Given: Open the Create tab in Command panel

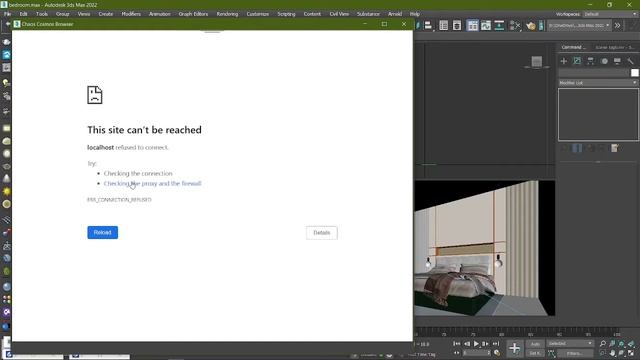Looking at the screenshot, I should click(564, 61).
